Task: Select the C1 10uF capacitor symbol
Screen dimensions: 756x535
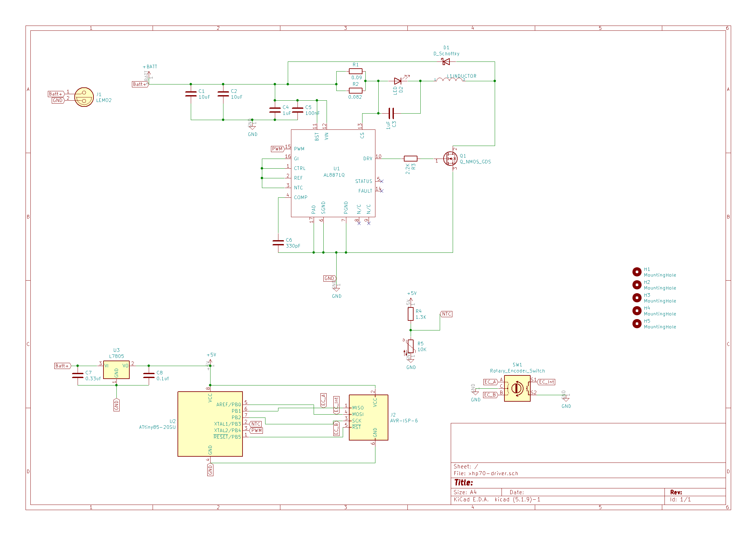Action: (191, 94)
